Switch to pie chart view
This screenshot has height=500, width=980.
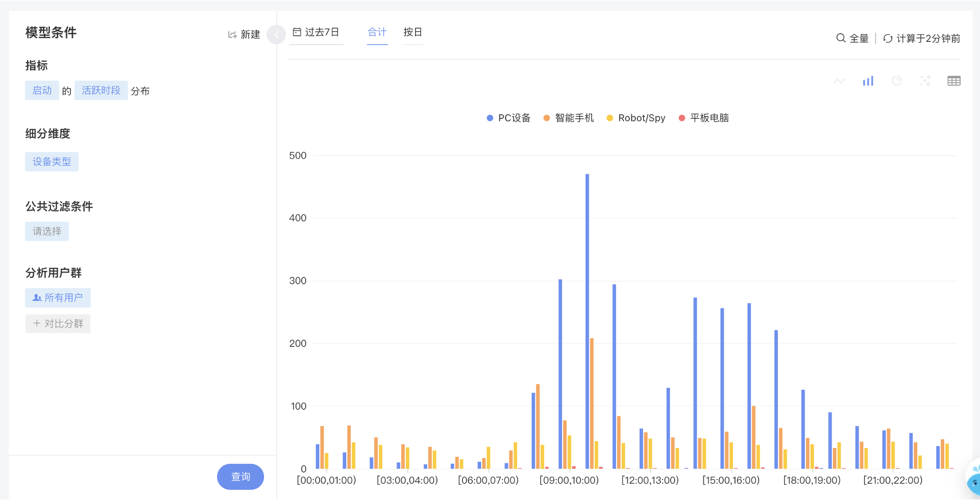point(897,81)
